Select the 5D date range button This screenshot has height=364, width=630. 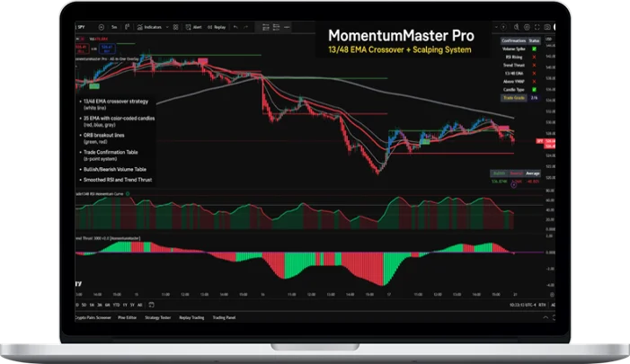click(x=84, y=306)
